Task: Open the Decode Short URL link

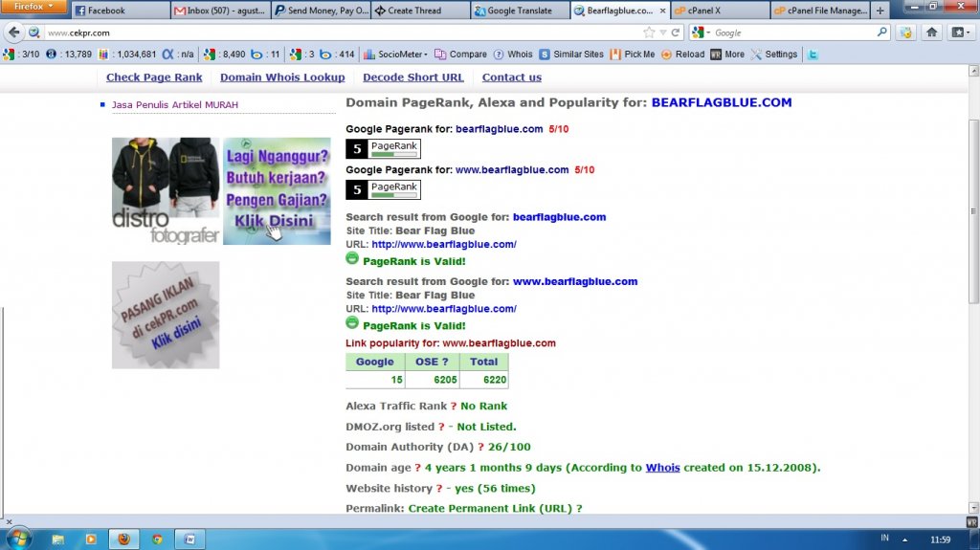Action: point(413,77)
